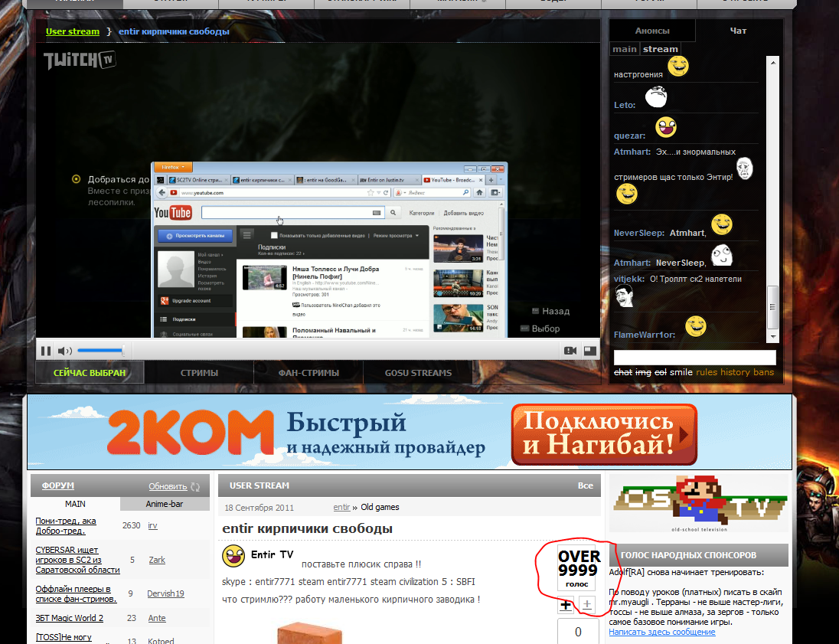Open the GOSU STREAMS tab
Screen dimensions: 839x644
418,373
